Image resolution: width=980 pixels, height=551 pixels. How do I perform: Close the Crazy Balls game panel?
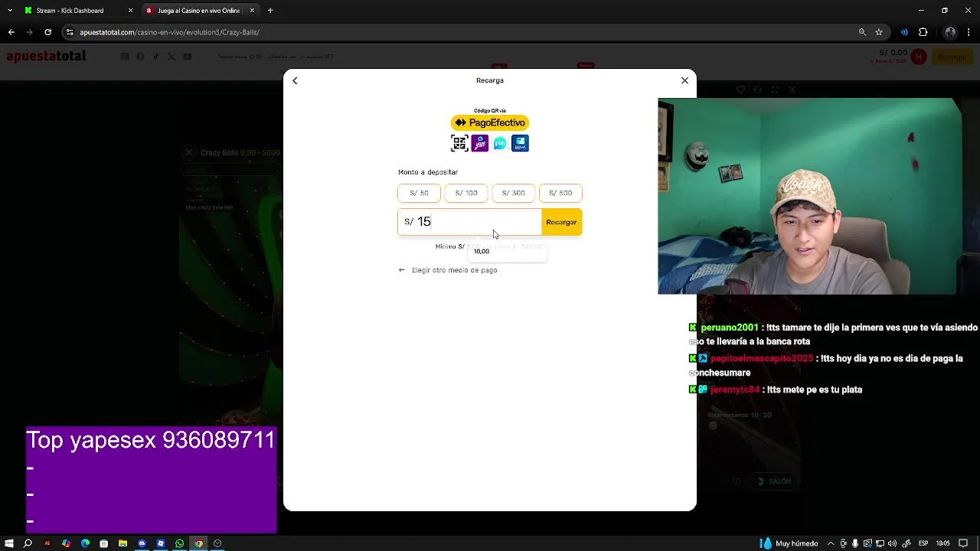coord(189,152)
